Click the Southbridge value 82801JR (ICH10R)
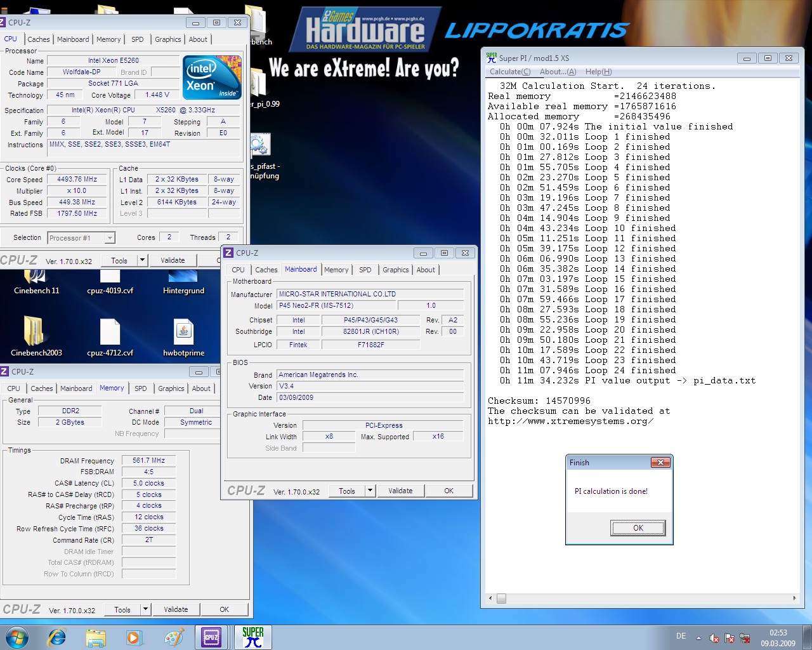This screenshot has width=812, height=650. point(371,332)
